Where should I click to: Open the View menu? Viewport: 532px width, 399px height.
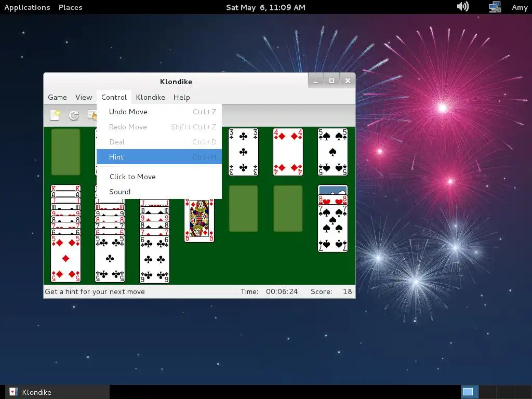click(84, 97)
